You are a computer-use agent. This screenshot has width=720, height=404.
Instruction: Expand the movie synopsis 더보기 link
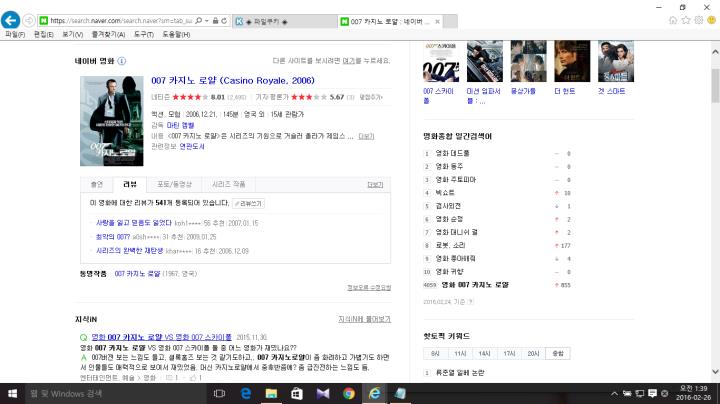tap(366, 136)
